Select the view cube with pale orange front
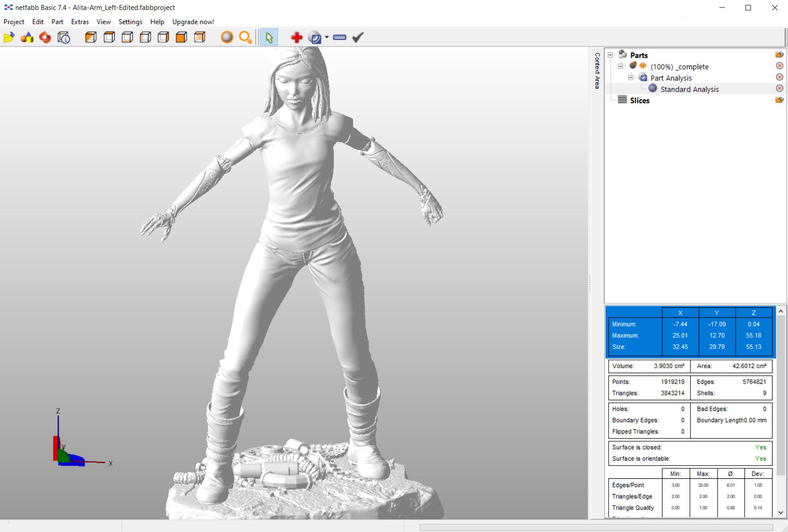This screenshot has width=788, height=532. tap(200, 37)
